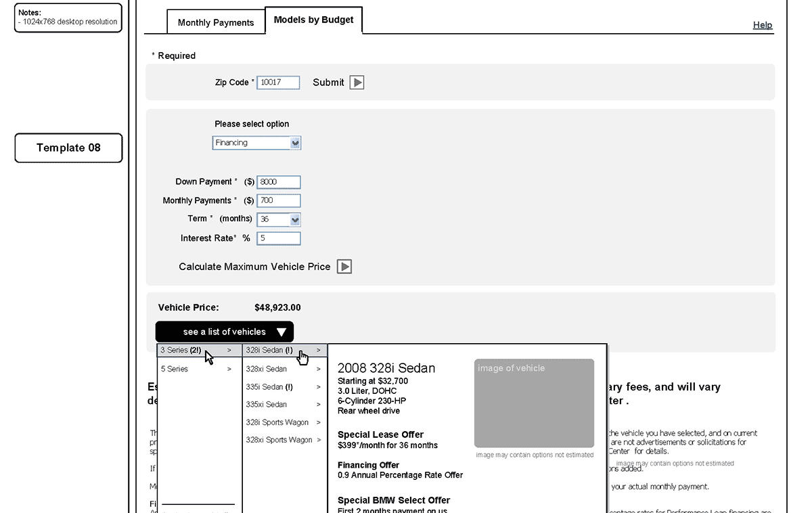Viewport: 812px width, 513px height.
Task: Expand the 3 Series submenu
Action: click(x=196, y=351)
